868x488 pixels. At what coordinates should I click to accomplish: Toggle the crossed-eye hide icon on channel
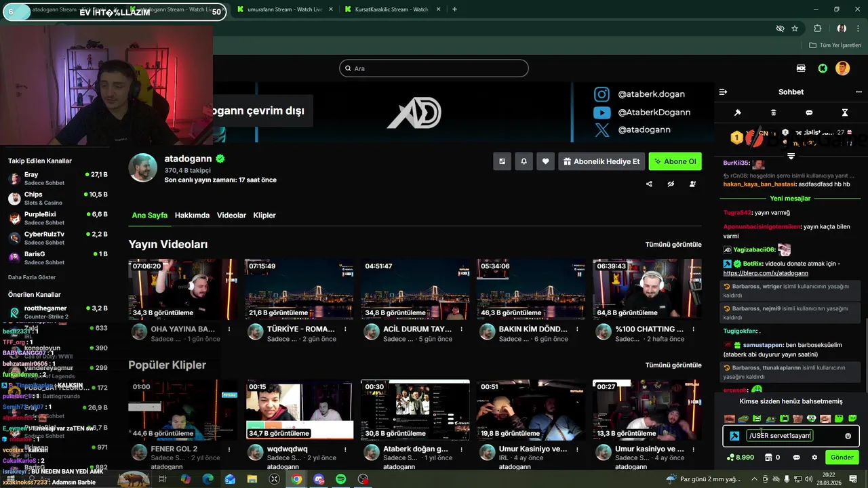click(x=671, y=184)
